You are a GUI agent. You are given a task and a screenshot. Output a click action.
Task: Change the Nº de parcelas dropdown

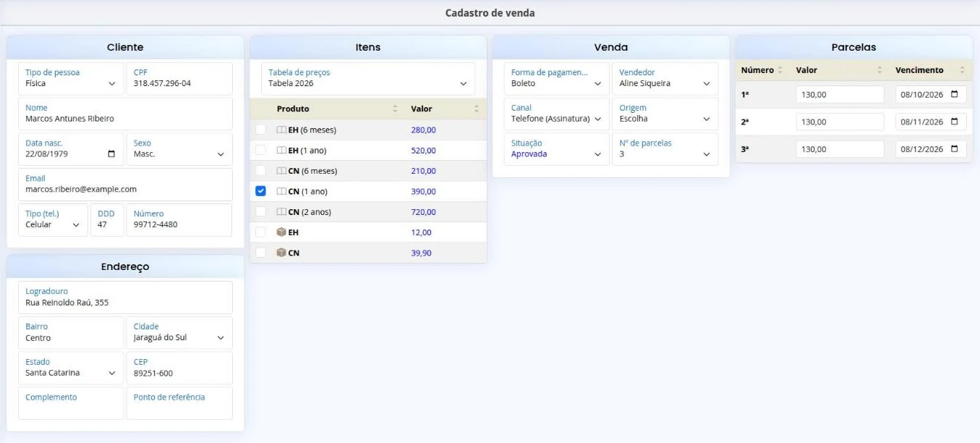click(x=665, y=149)
